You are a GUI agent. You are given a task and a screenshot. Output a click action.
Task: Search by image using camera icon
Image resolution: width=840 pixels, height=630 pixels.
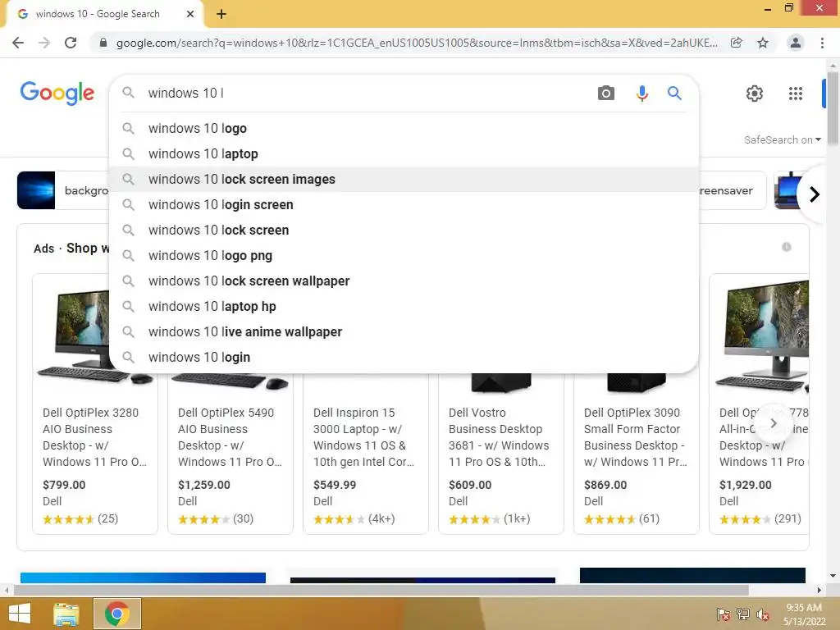tap(606, 94)
